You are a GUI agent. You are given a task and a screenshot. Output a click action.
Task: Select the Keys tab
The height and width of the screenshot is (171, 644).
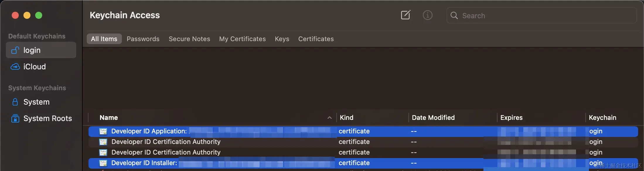pos(282,39)
